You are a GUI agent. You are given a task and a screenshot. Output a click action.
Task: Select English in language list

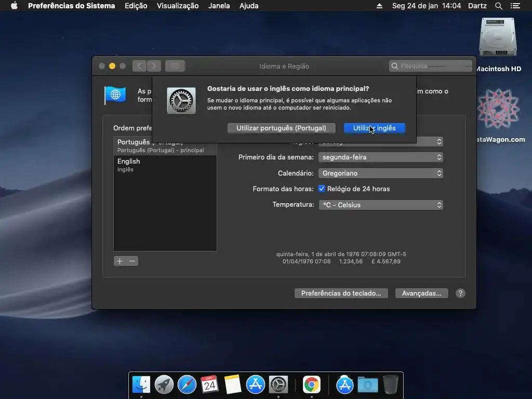tap(165, 165)
